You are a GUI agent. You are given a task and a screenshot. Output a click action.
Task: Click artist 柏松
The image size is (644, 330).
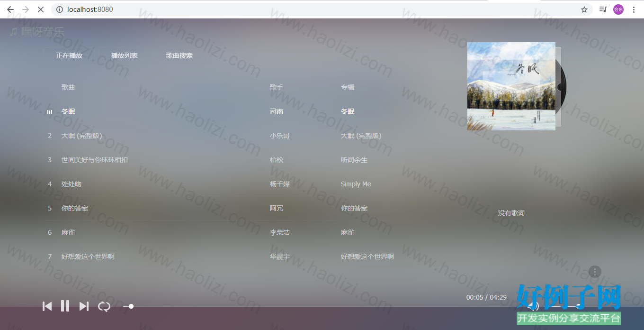pos(277,160)
